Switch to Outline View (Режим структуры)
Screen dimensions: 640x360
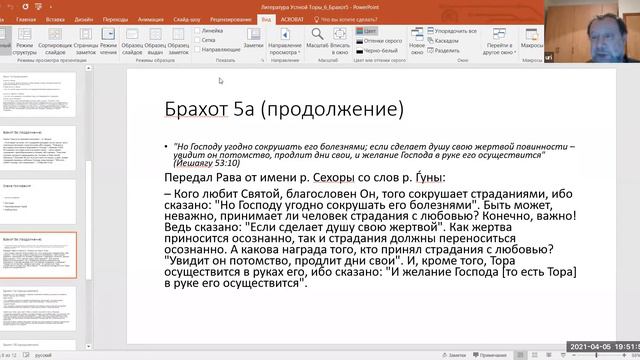[24, 42]
